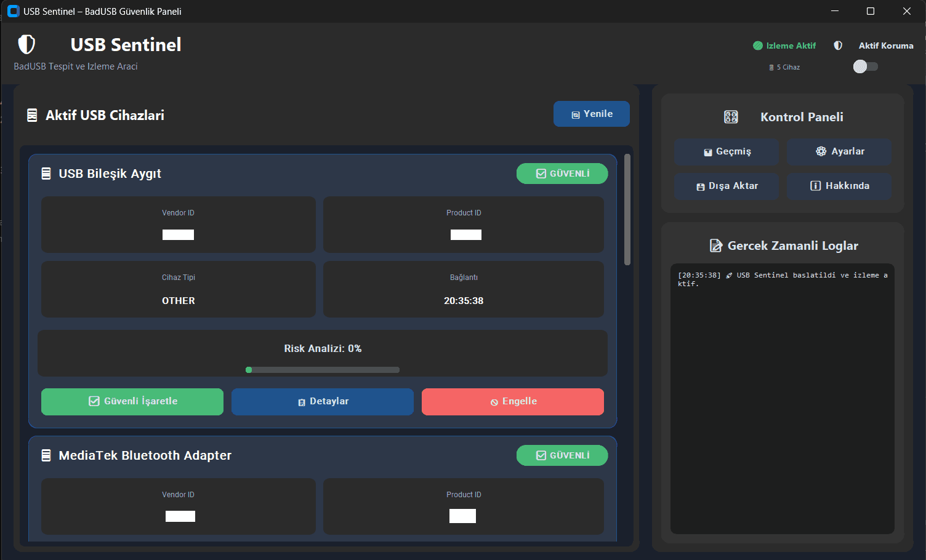This screenshot has width=926, height=560.
Task: Click the real-time log text area
Action: (783, 399)
